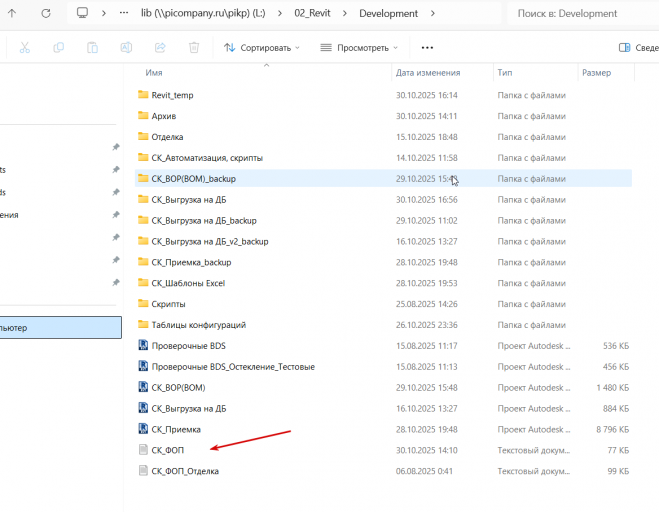This screenshot has width=659, height=512.
Task: Select СК_Выгрузка на ДБ Revit project icon
Action: click(x=143, y=408)
